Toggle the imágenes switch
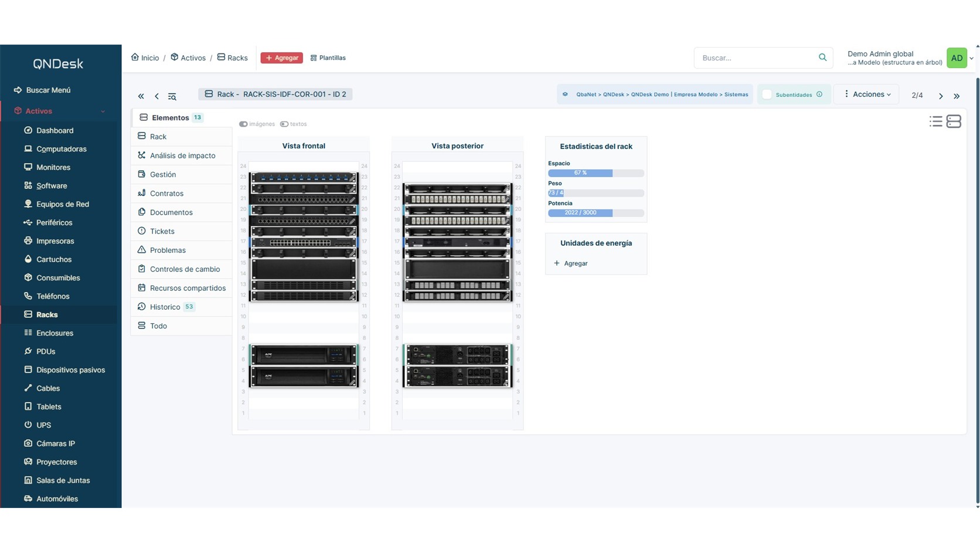The height and width of the screenshot is (552, 980). pos(243,124)
